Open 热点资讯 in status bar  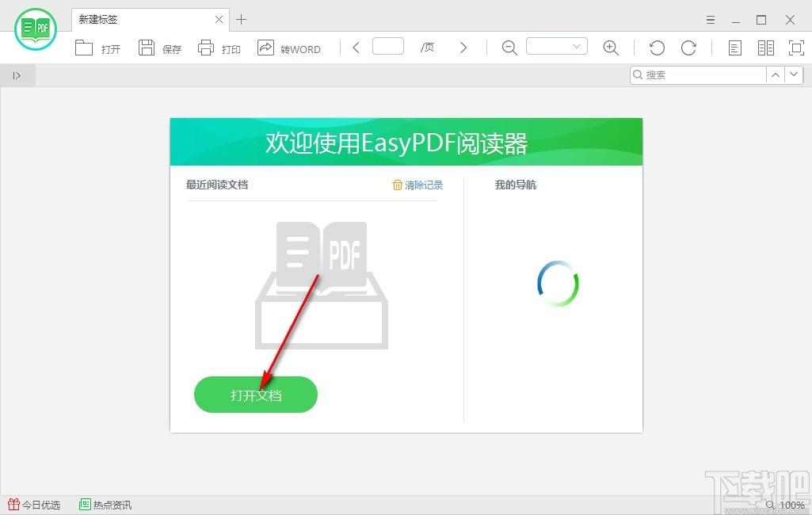click(x=105, y=505)
